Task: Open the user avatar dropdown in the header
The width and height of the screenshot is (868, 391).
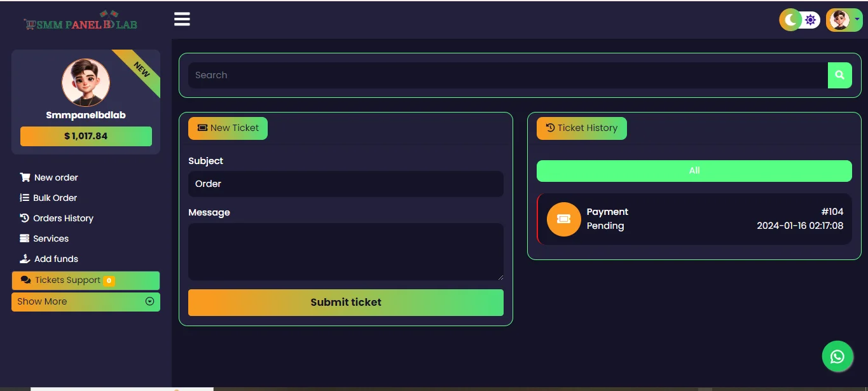Action: coord(844,20)
